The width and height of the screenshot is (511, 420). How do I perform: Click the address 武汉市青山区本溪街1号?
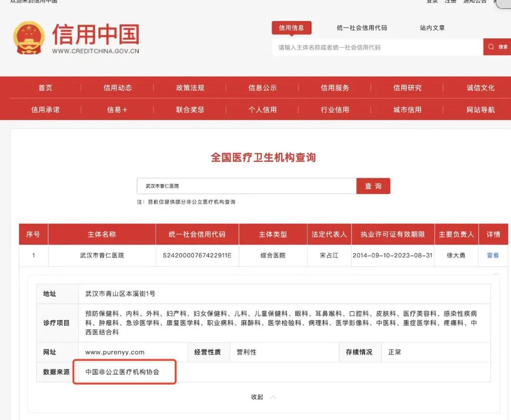tap(120, 294)
